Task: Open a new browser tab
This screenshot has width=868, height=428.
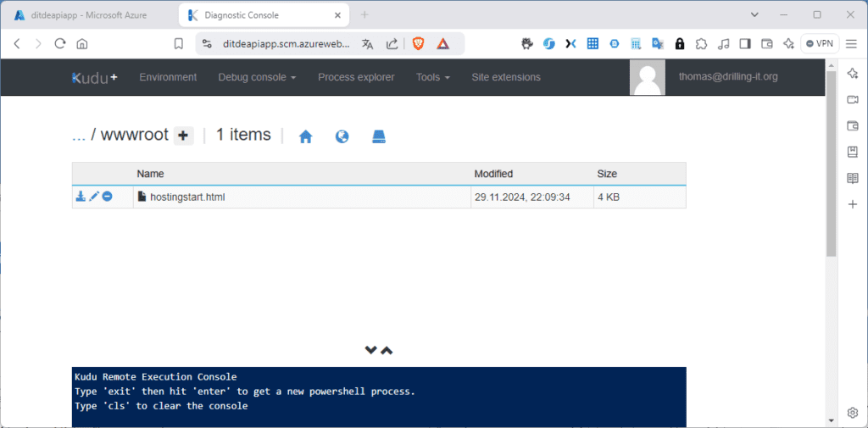Action: tap(364, 15)
